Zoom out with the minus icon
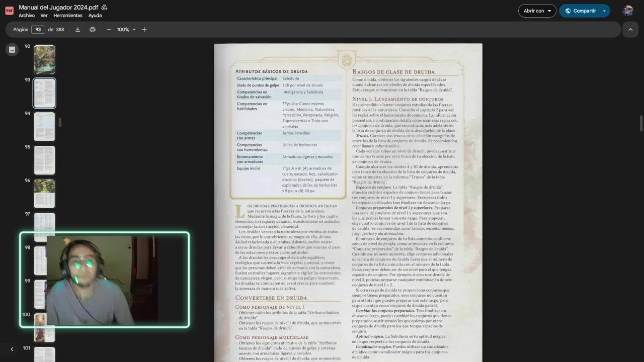644x362 pixels. tap(109, 30)
